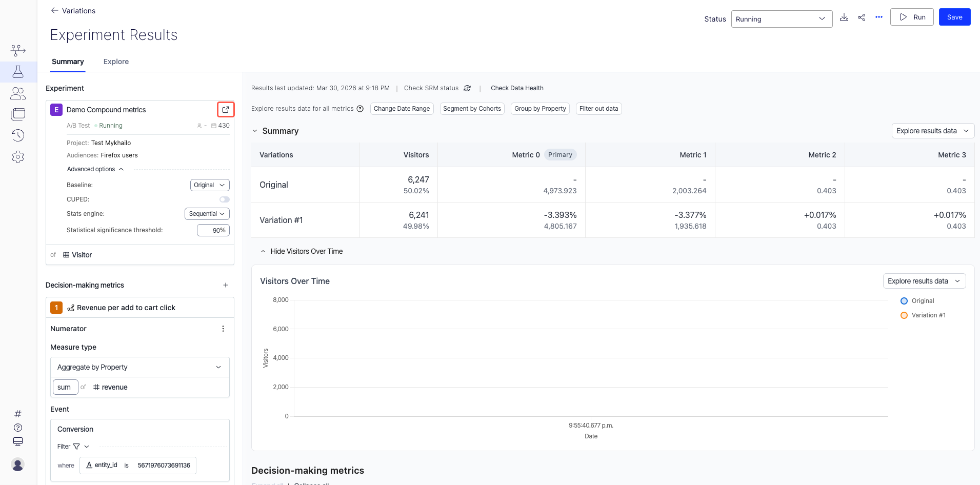Add a decision-making metric with plus icon
The width and height of the screenshot is (980, 485).
click(226, 285)
